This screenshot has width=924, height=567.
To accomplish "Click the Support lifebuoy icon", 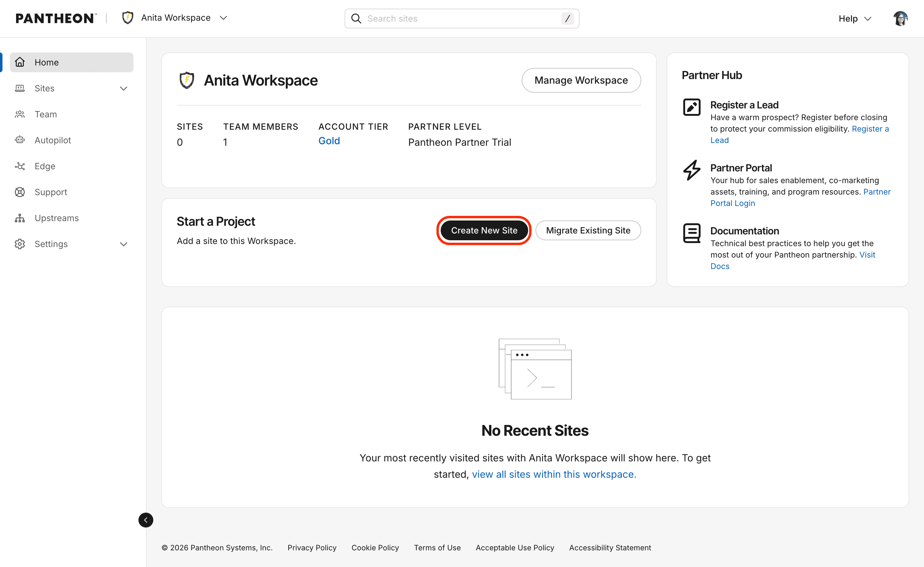I will point(20,192).
